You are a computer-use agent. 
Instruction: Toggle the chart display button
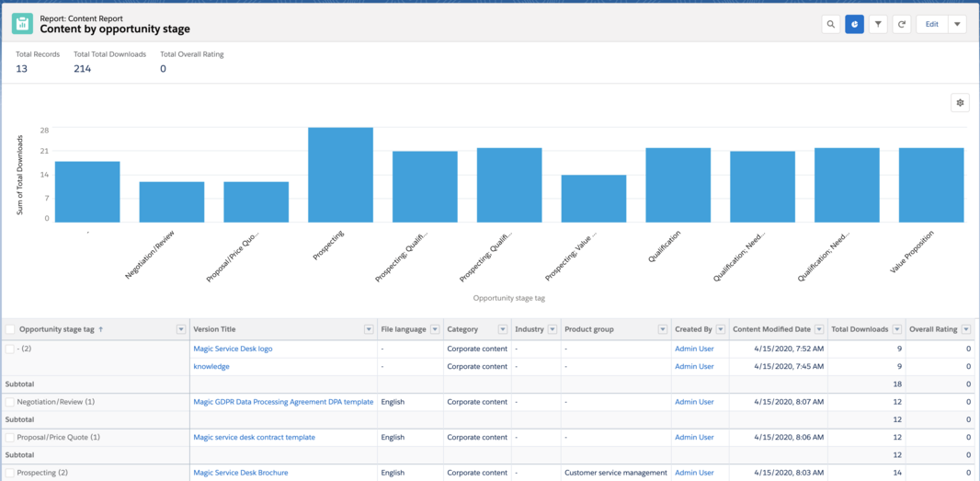pos(854,24)
